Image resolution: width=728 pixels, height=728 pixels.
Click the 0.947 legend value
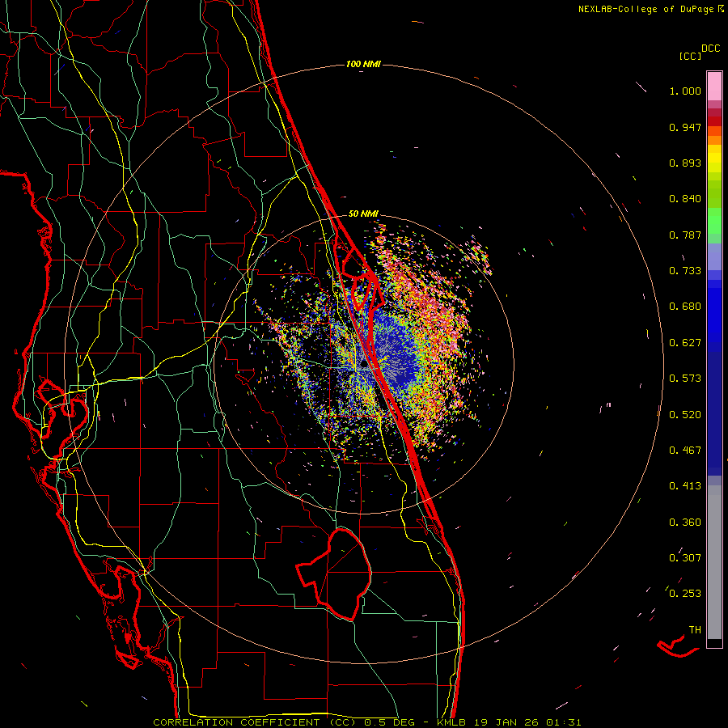click(x=685, y=127)
